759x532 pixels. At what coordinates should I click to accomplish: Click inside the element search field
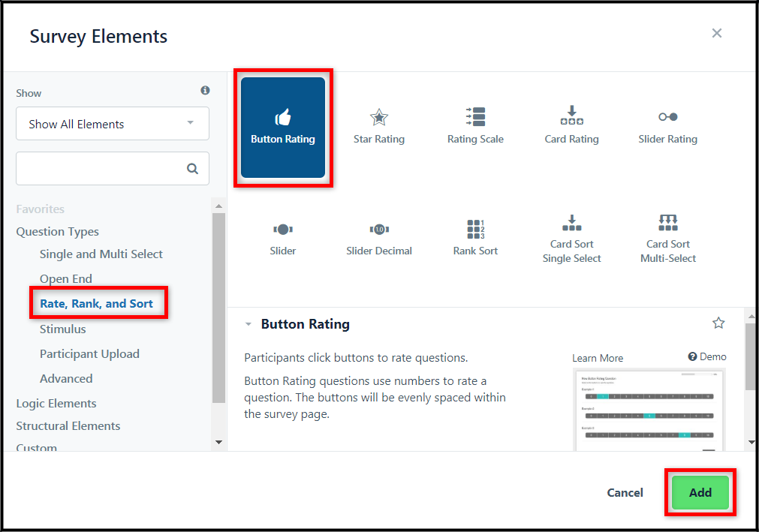tap(113, 168)
